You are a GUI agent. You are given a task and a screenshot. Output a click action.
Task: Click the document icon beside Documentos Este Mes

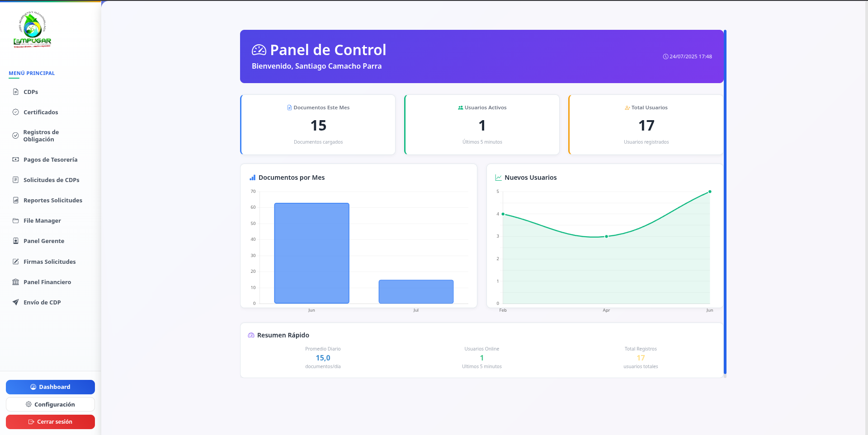pyautogui.click(x=289, y=108)
